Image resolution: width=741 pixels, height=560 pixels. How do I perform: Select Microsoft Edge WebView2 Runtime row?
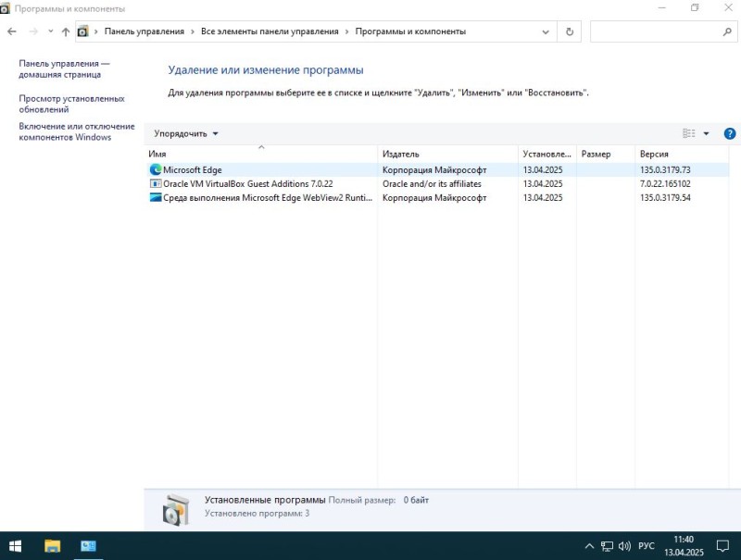click(x=437, y=198)
